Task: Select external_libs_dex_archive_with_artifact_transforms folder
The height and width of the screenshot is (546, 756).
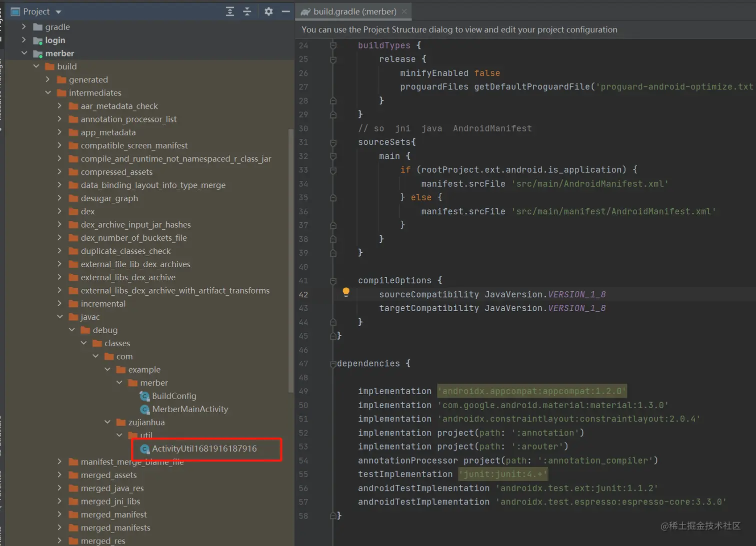Action: (175, 291)
